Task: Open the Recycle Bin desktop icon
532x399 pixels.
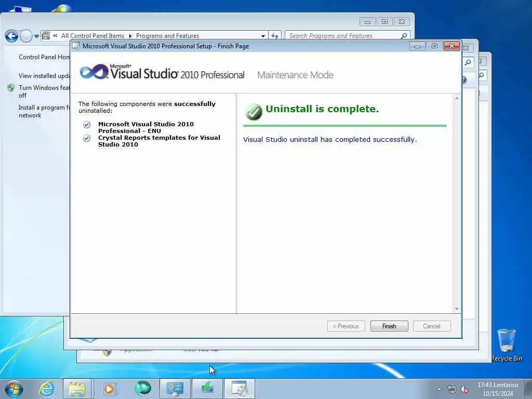Action: click(x=507, y=345)
